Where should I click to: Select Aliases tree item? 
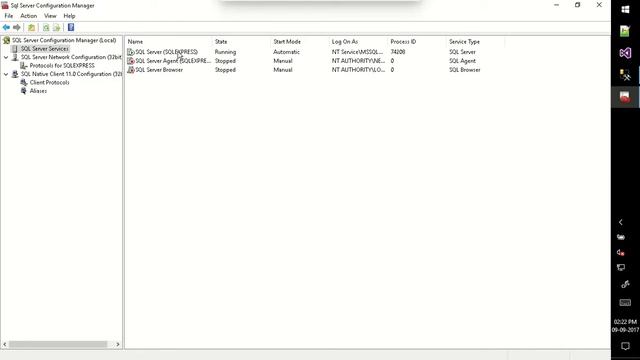click(38, 91)
